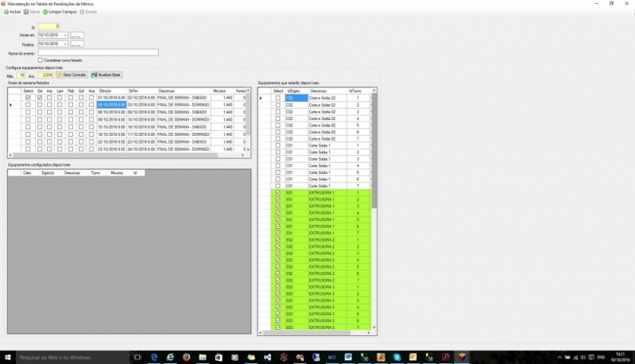
Task: Open the picker button beside Iniciar em
Action: (77, 36)
